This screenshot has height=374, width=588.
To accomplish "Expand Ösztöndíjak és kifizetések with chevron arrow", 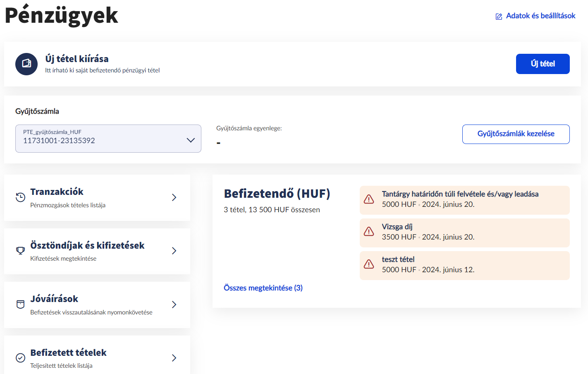I will point(174,251).
